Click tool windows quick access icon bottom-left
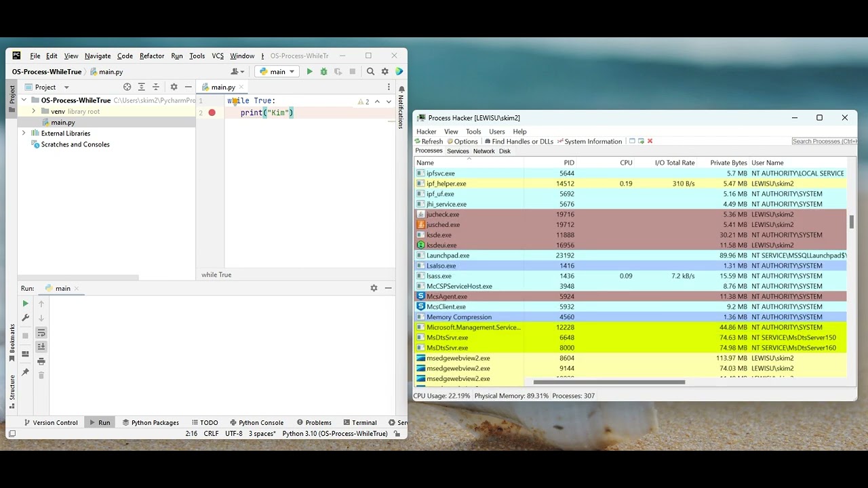Screen dimensions: 868x488 pyautogui.click(x=12, y=434)
